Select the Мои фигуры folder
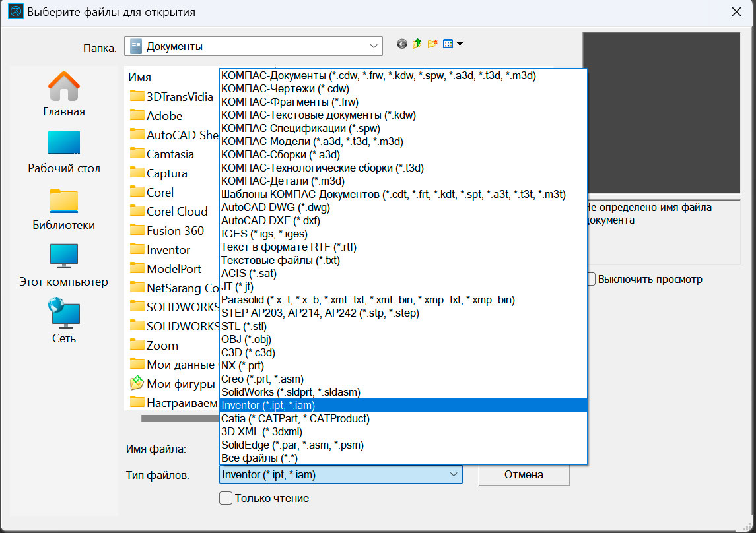The image size is (756, 533). [x=172, y=384]
